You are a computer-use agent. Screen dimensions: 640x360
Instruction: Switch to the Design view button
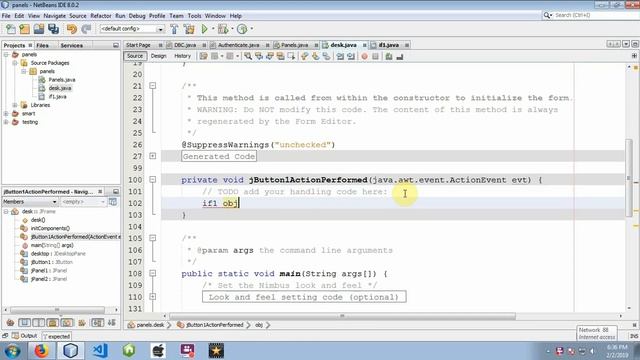click(158, 56)
